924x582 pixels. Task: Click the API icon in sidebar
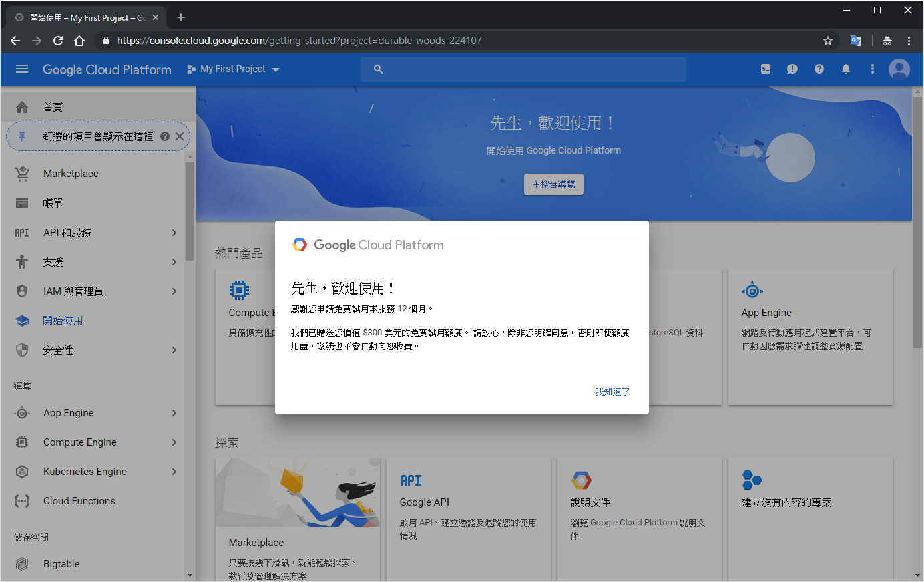coord(22,233)
